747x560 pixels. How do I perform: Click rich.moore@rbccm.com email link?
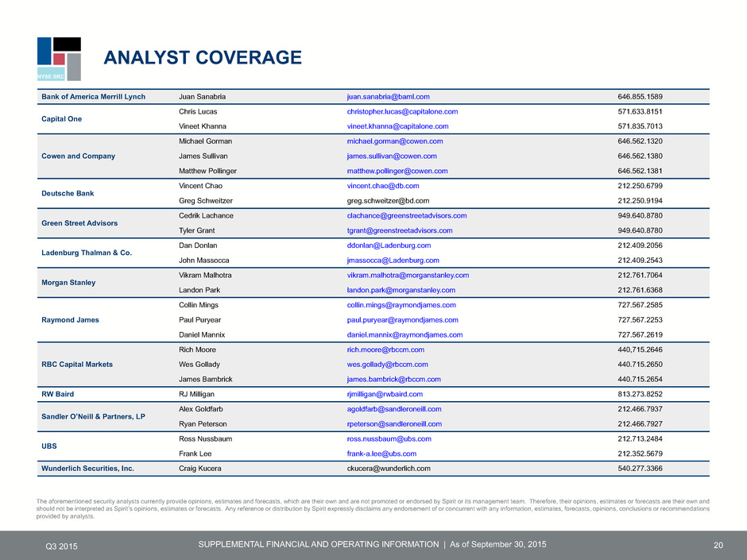pos(386,350)
